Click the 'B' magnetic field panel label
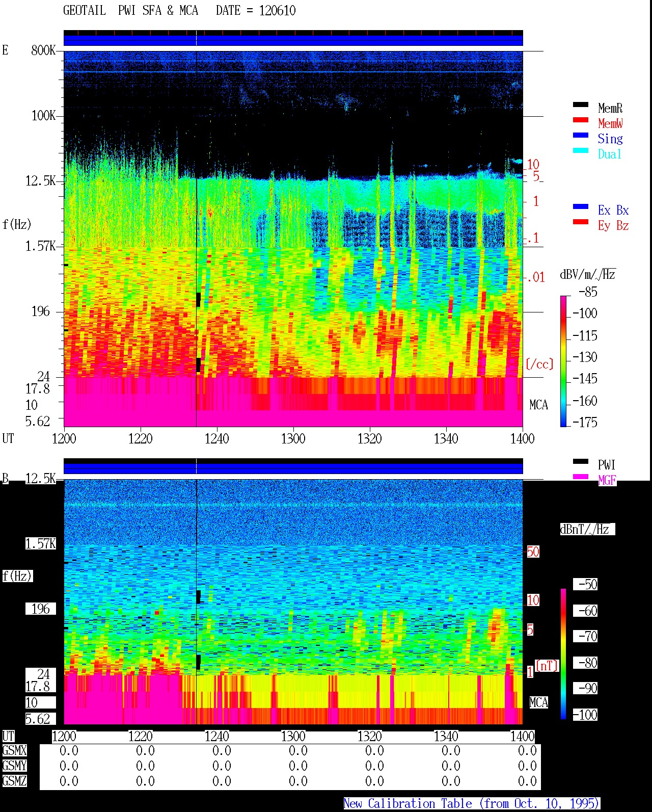Viewport: 652px width, 812px height. (6, 479)
